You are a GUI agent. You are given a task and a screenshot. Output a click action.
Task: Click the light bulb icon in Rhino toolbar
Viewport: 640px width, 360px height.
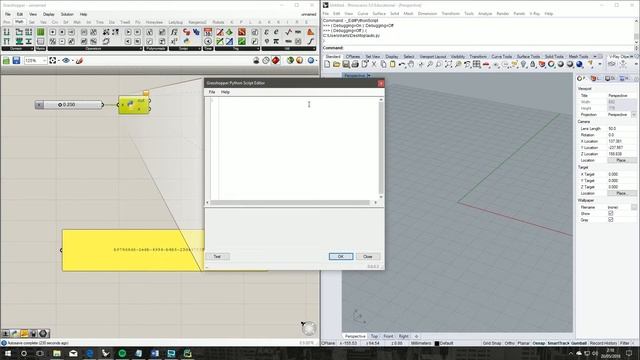pos(524,64)
